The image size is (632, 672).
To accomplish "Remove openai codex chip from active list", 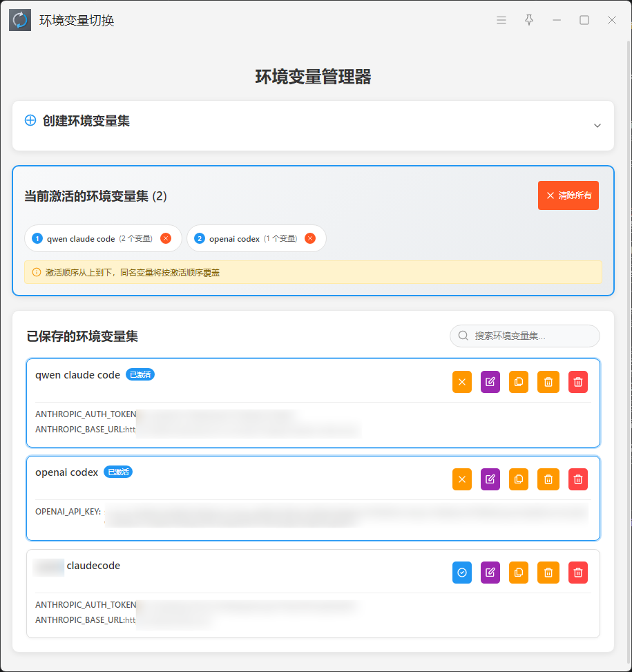I will tap(310, 238).
